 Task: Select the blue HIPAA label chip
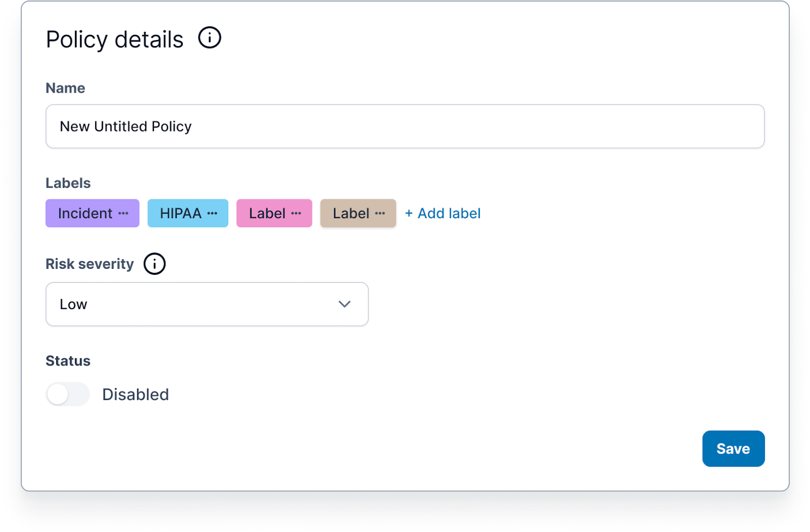[188, 213]
